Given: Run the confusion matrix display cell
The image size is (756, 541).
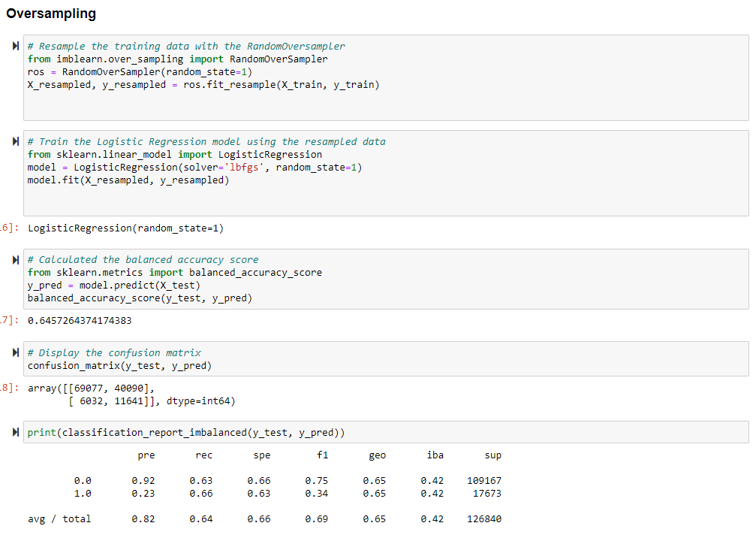Looking at the screenshot, I should 14,352.
